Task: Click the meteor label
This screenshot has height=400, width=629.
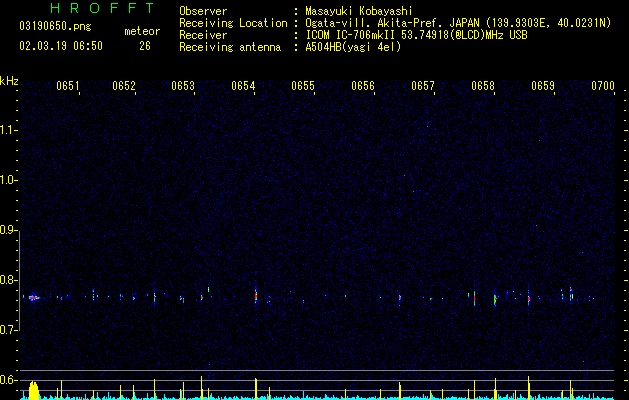Action: pos(142,31)
